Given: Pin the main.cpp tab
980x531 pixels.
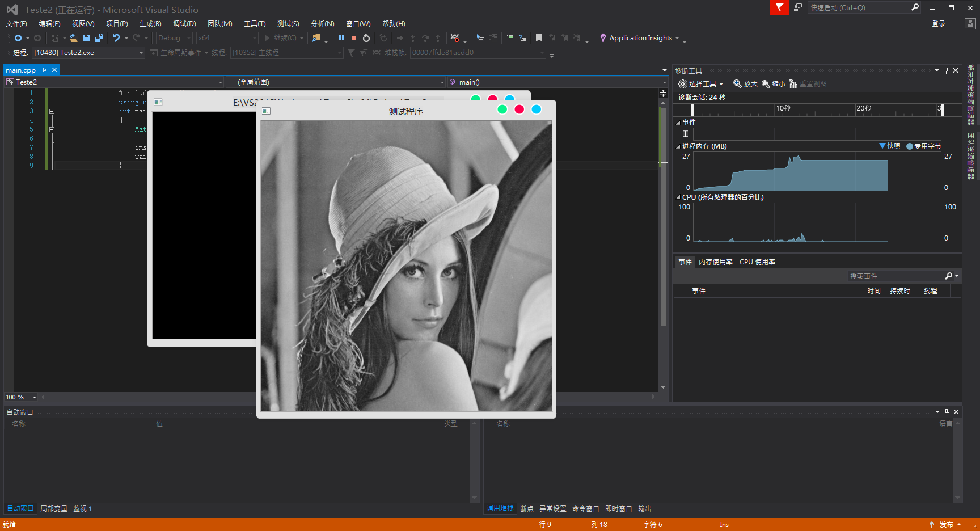Looking at the screenshot, I should click(x=44, y=70).
